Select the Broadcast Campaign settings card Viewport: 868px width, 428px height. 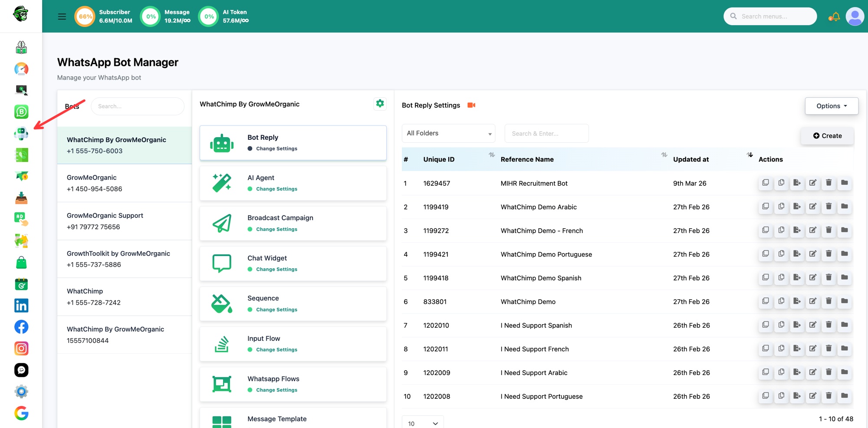click(293, 224)
